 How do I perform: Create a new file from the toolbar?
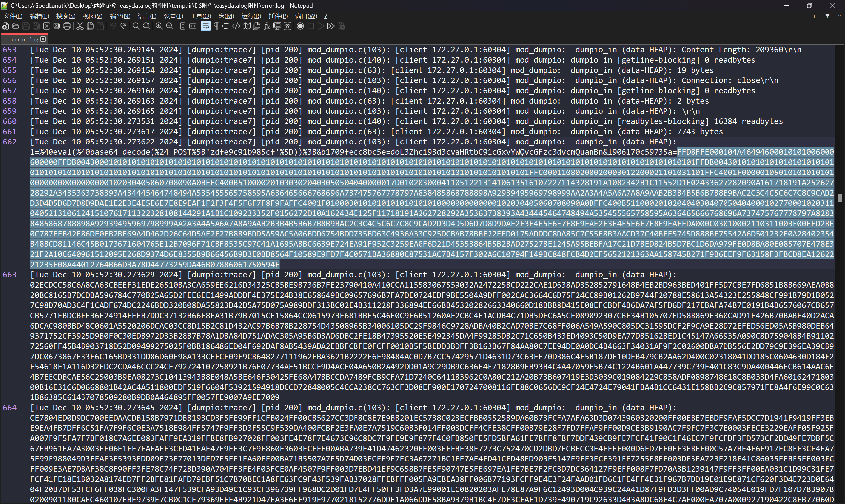coord(5,26)
